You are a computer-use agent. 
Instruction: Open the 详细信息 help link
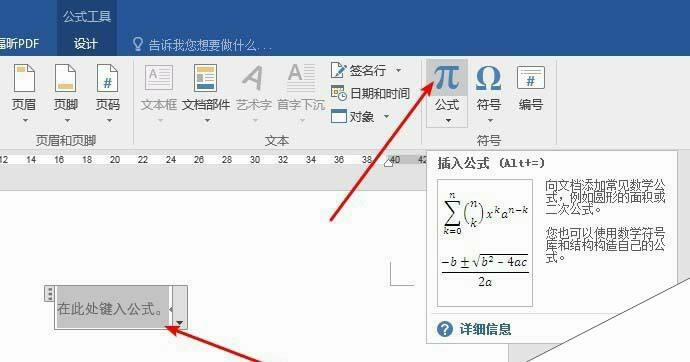pos(485,329)
